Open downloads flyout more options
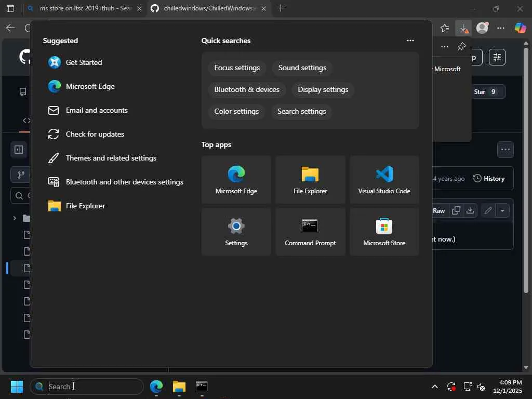The image size is (532, 399). point(445,46)
